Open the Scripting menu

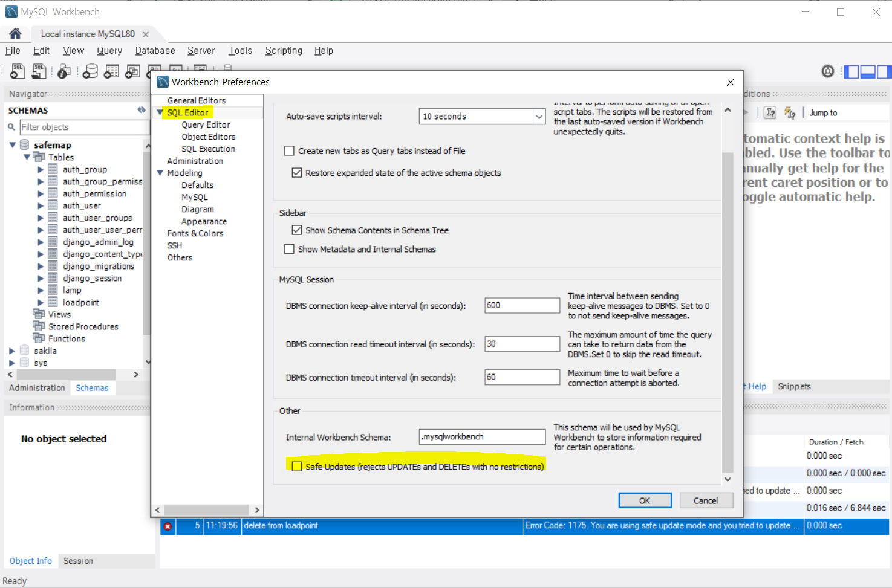click(284, 51)
